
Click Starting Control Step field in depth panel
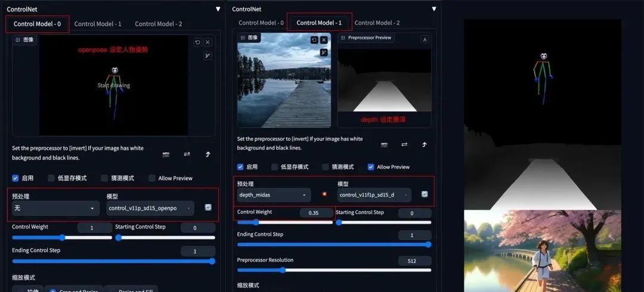(415, 213)
